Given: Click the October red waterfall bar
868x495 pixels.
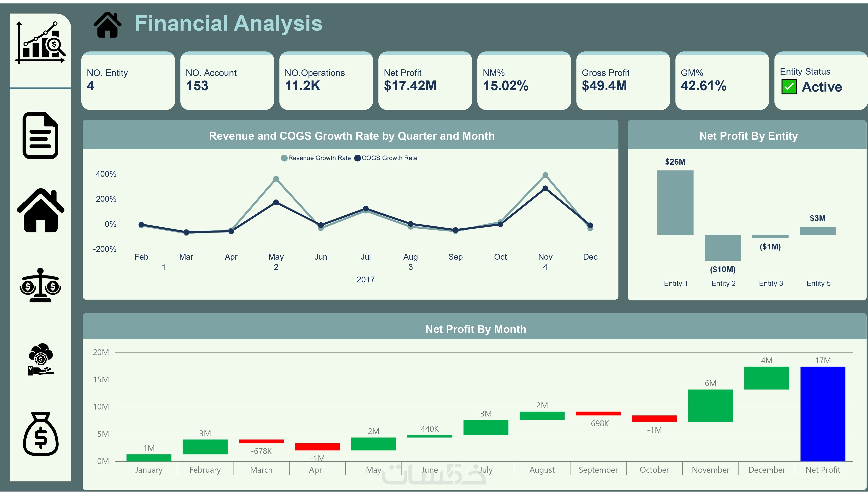Looking at the screenshot, I should pos(654,418).
